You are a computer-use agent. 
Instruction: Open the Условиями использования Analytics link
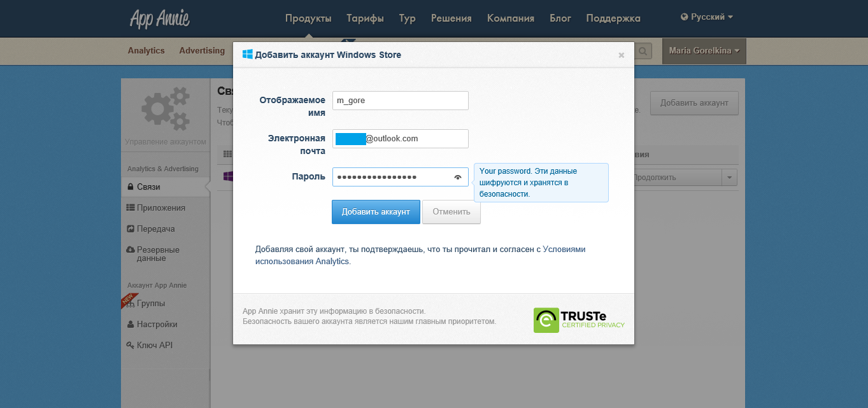(420, 255)
